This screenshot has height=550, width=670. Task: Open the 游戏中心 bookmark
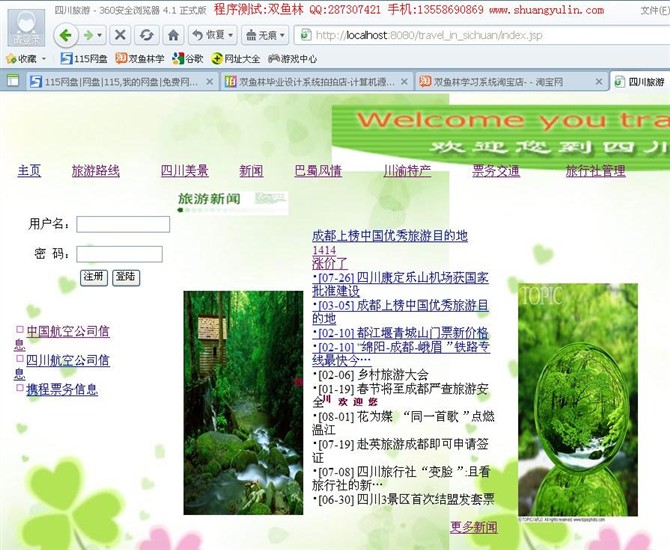tap(292, 59)
